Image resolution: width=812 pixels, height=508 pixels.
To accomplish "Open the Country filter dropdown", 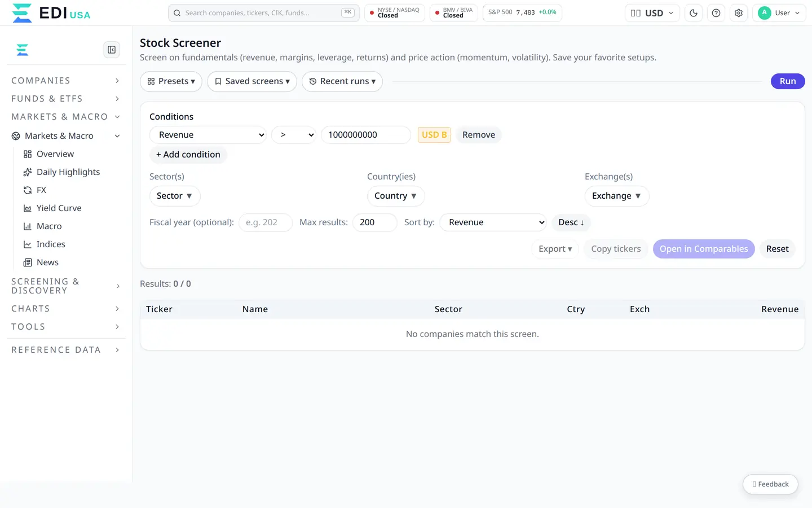I will point(396,196).
